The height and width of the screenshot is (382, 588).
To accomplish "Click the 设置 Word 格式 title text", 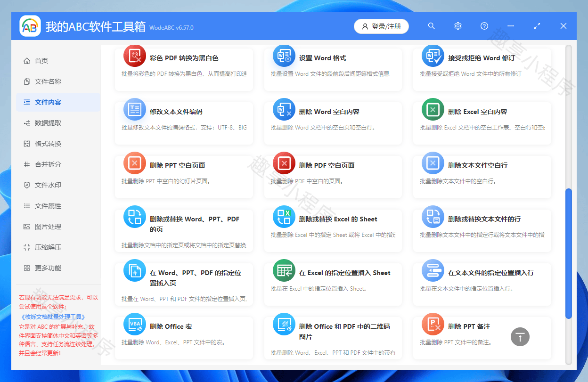I will click(x=322, y=58).
